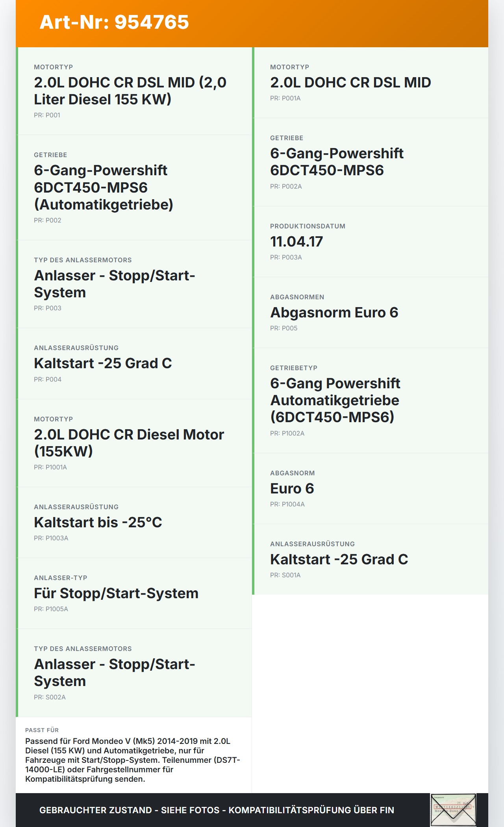Select the Motortyp card labeled PR: P001A

[x=370, y=83]
